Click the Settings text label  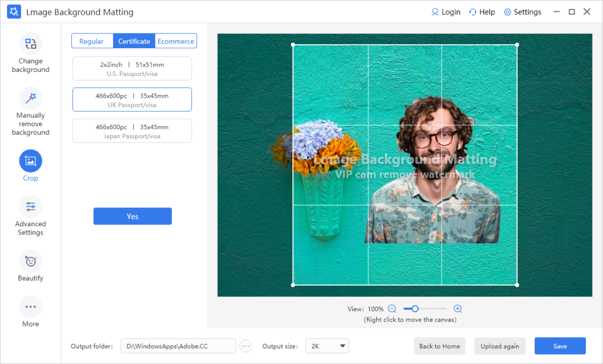click(x=527, y=12)
